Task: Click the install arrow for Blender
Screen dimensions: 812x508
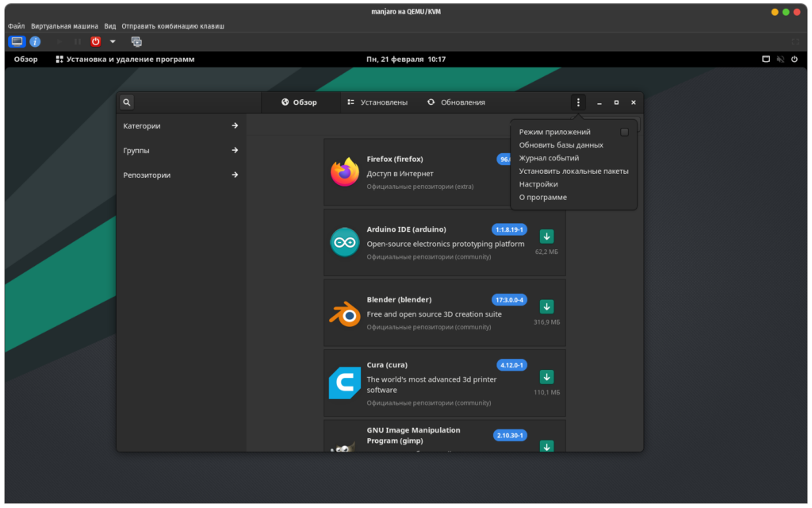Action: click(546, 306)
